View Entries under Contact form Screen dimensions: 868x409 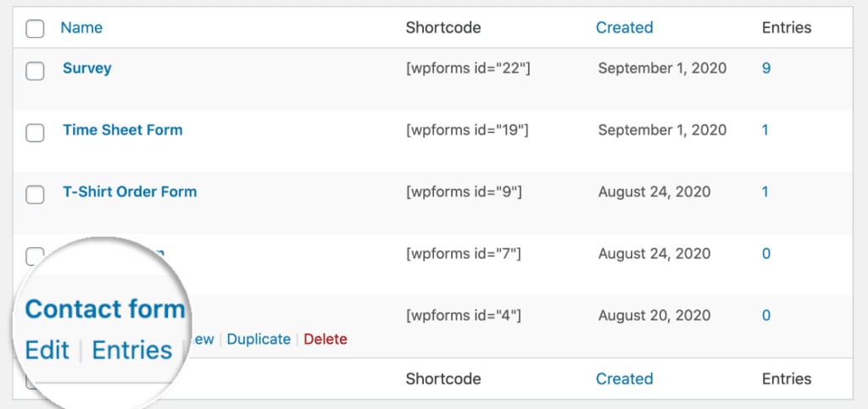(131, 351)
